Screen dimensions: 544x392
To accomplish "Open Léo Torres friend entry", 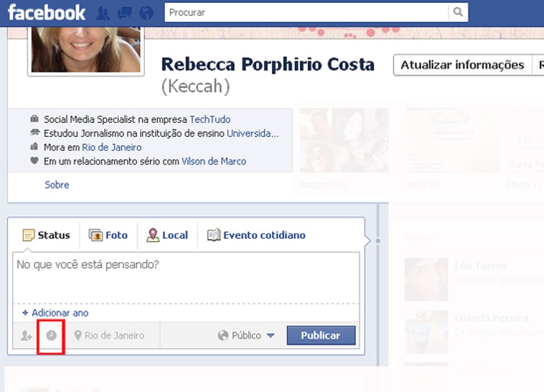I will coord(474,279).
